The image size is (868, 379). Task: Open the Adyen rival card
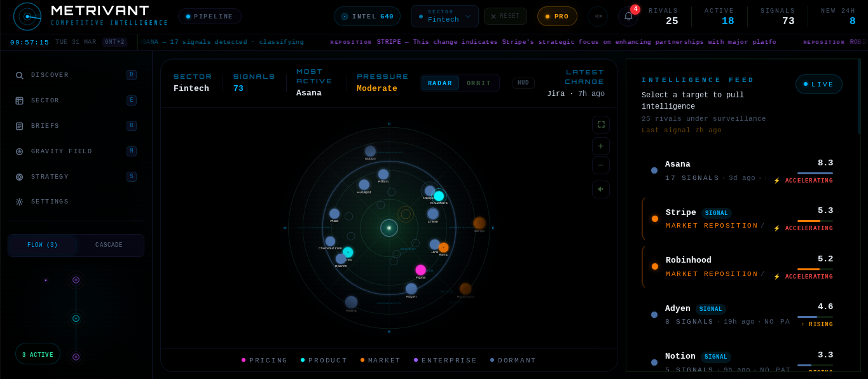tap(741, 315)
